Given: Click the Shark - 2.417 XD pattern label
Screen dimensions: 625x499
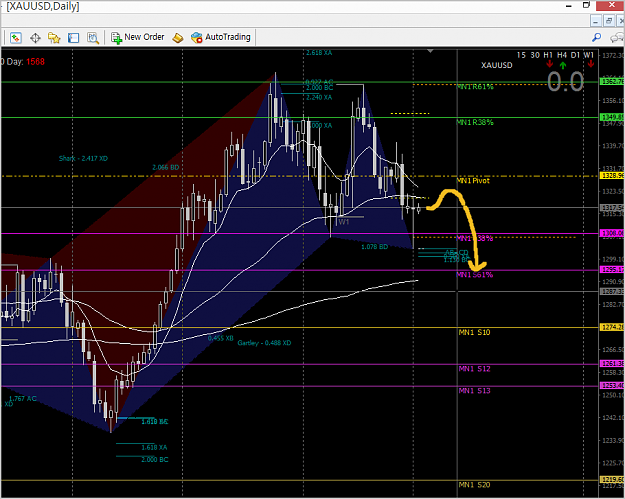Looking at the screenshot, I should (x=83, y=159).
